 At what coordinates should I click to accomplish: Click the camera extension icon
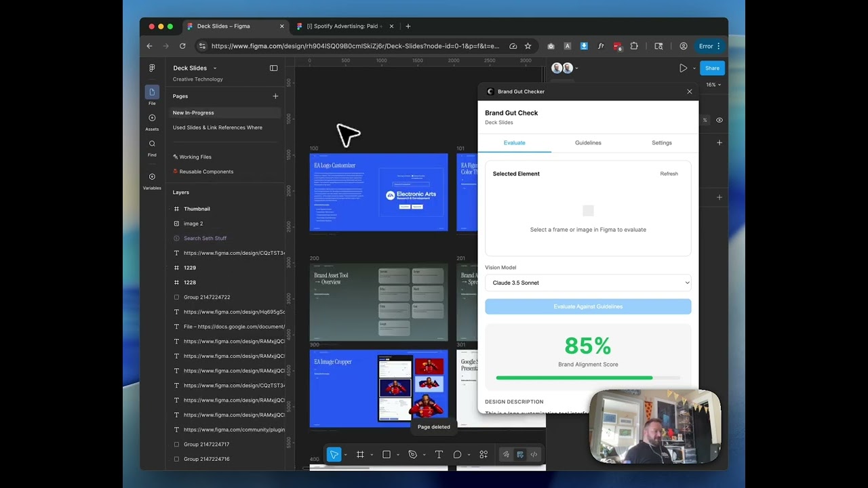(x=551, y=46)
